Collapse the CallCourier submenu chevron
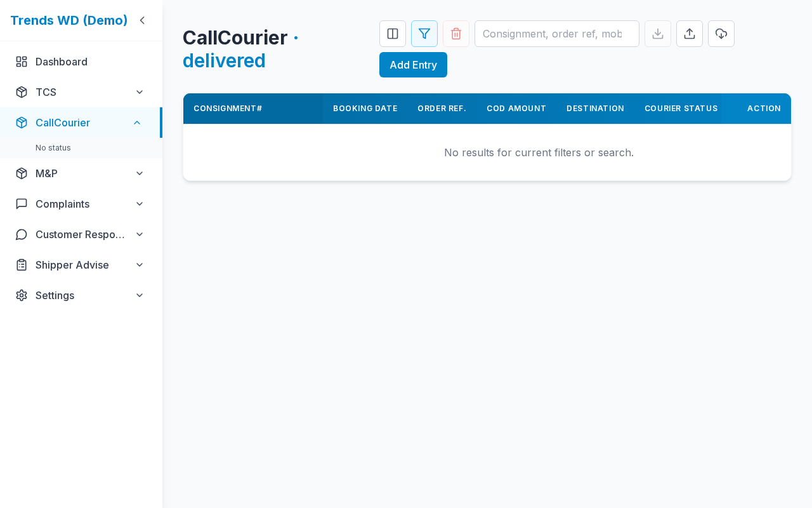The width and height of the screenshot is (812, 508). pyautogui.click(x=137, y=123)
